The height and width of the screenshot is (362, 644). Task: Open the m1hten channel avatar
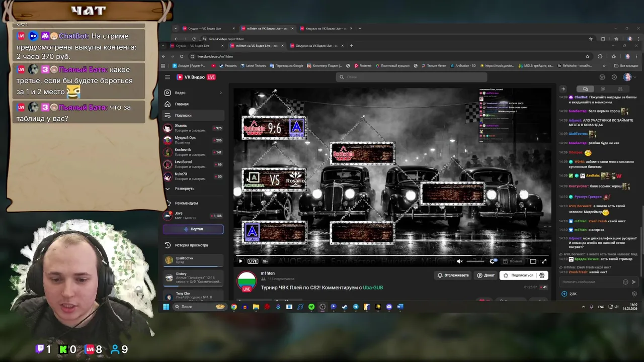point(247,281)
